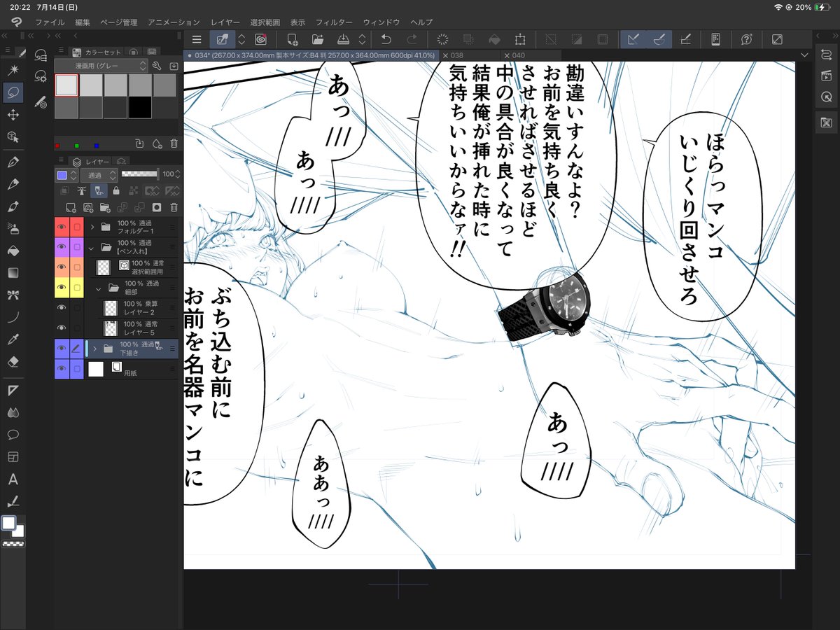This screenshot has height=630, width=840.
Task: Open the 編集 menu
Action: pyautogui.click(x=83, y=22)
